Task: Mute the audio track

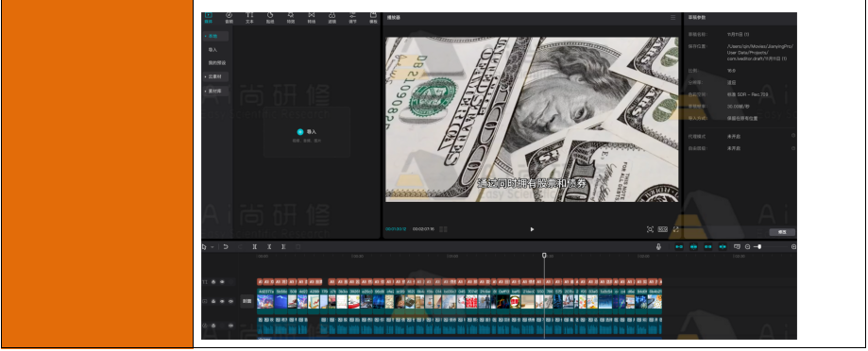Action: click(x=230, y=326)
